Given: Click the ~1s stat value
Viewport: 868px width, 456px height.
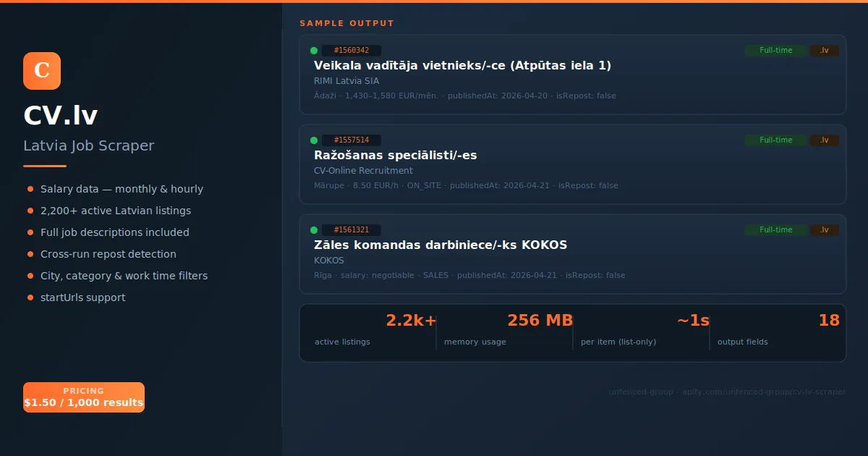Looking at the screenshot, I should (x=693, y=321).
